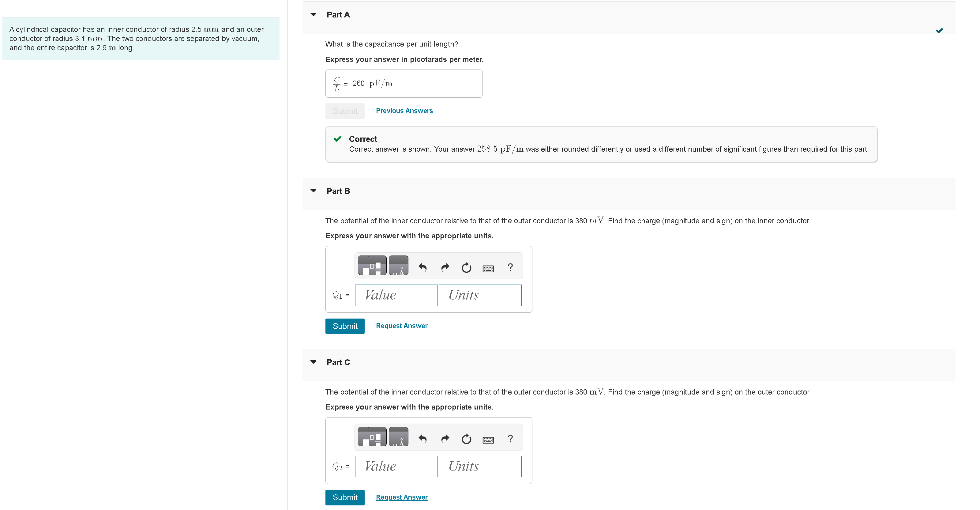Click the redo arrow icon in Part B
The height and width of the screenshot is (510, 980).
[x=444, y=267]
